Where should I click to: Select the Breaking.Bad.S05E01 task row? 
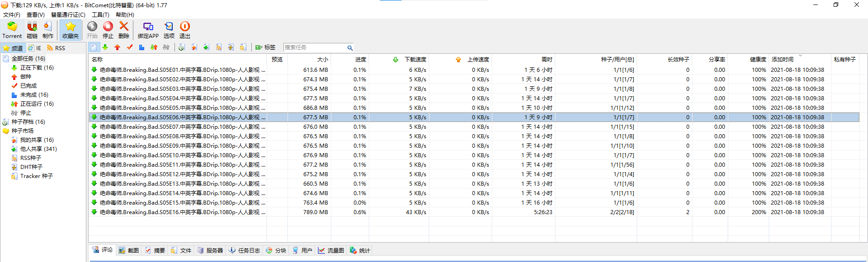(x=474, y=70)
